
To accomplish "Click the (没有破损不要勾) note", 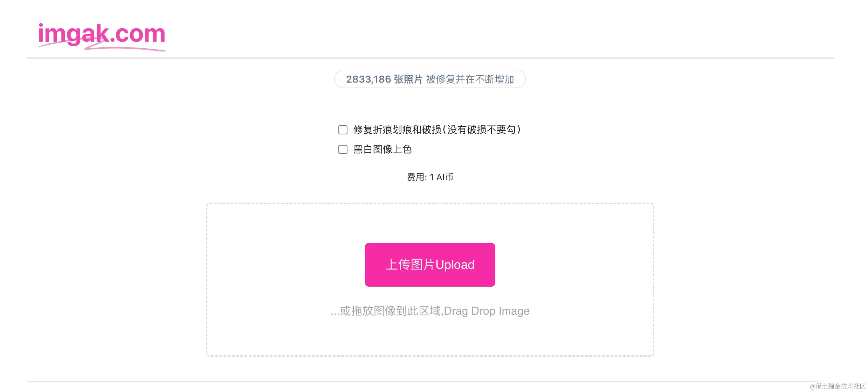I will click(x=482, y=130).
